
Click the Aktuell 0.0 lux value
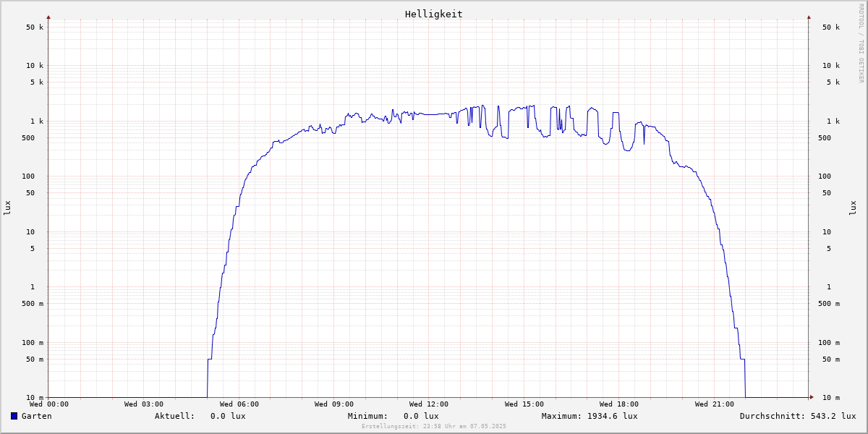tap(228, 416)
